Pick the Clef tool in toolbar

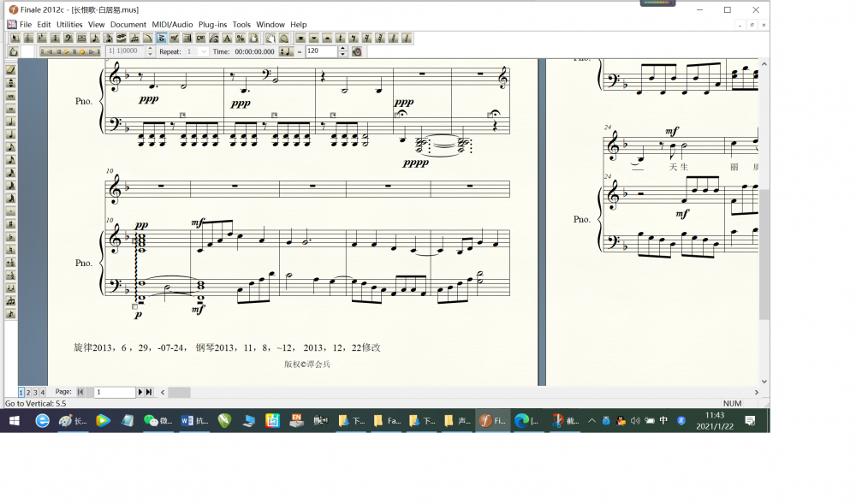point(68,38)
